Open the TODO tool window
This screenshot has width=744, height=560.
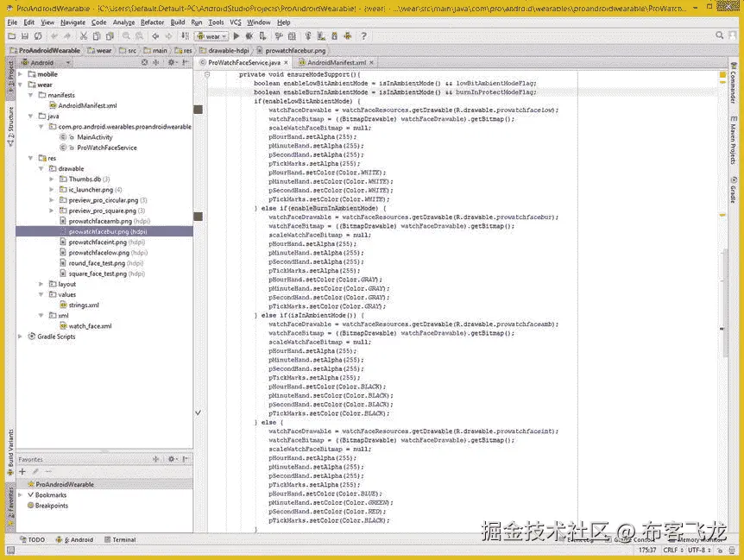[33, 539]
